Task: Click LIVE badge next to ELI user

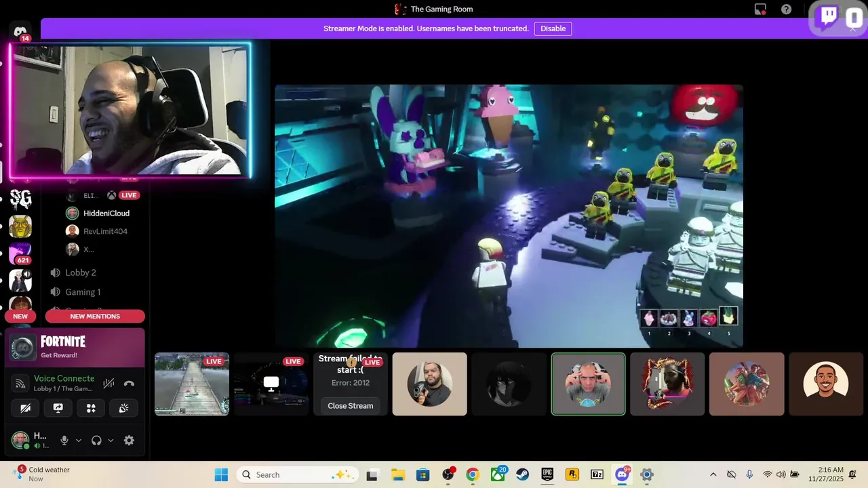Action: [129, 195]
